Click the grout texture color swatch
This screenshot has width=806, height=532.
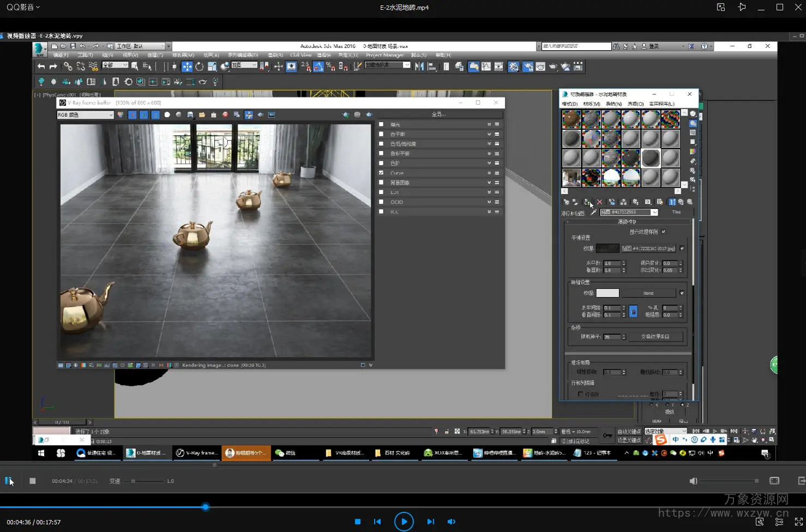pyautogui.click(x=607, y=293)
